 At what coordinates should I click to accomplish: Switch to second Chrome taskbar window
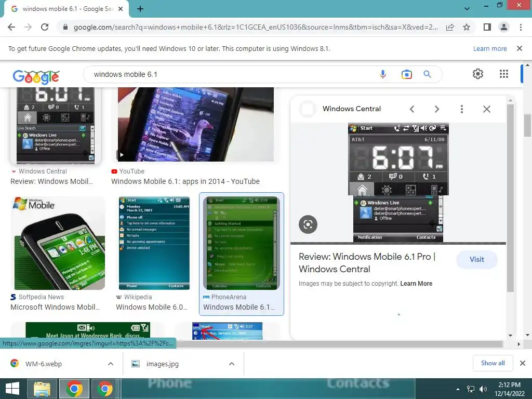(x=105, y=389)
